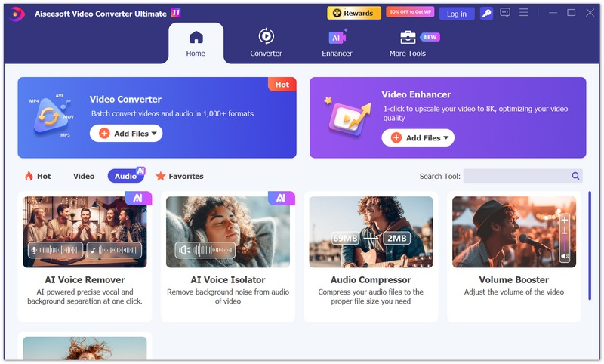
Task: Click the plus icon in Video Converter Add Files
Action: (104, 133)
